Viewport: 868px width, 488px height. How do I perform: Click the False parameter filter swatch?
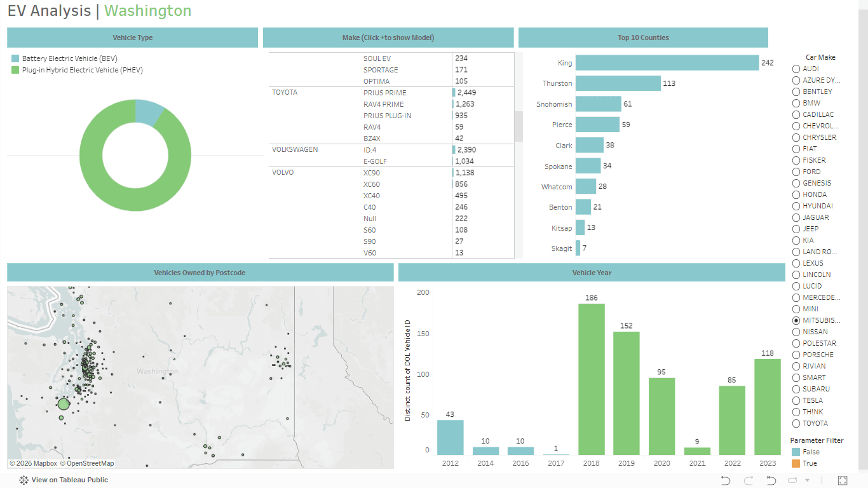point(796,452)
